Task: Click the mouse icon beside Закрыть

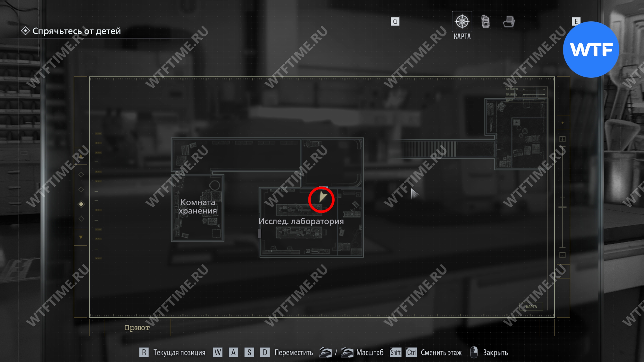Action: (x=474, y=352)
